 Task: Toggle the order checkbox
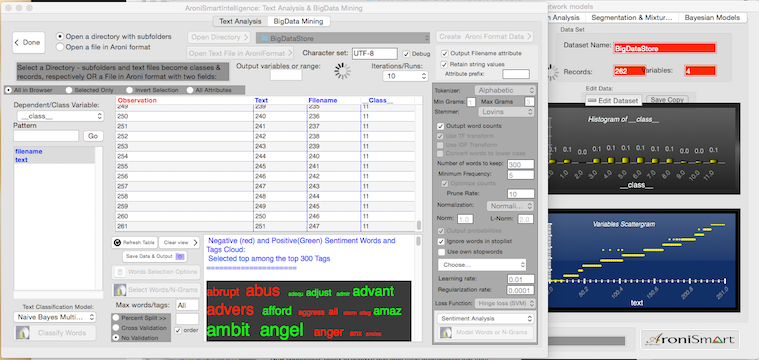click(x=179, y=330)
